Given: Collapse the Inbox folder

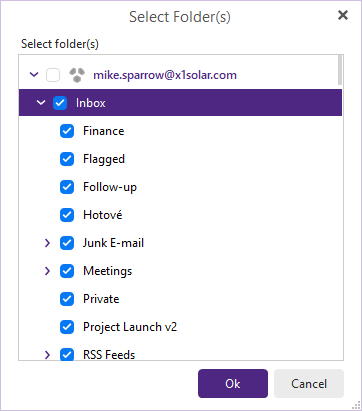Looking at the screenshot, I should (41, 103).
